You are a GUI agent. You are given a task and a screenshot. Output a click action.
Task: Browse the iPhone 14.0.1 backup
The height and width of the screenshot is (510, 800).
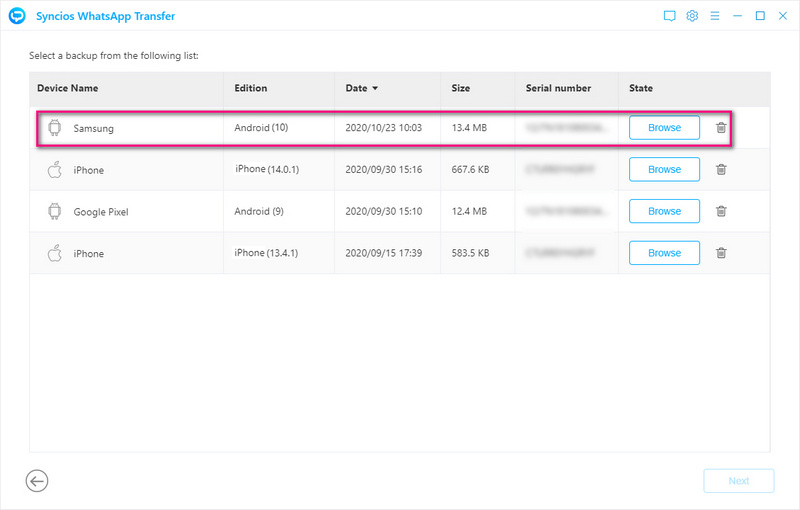[x=664, y=169]
